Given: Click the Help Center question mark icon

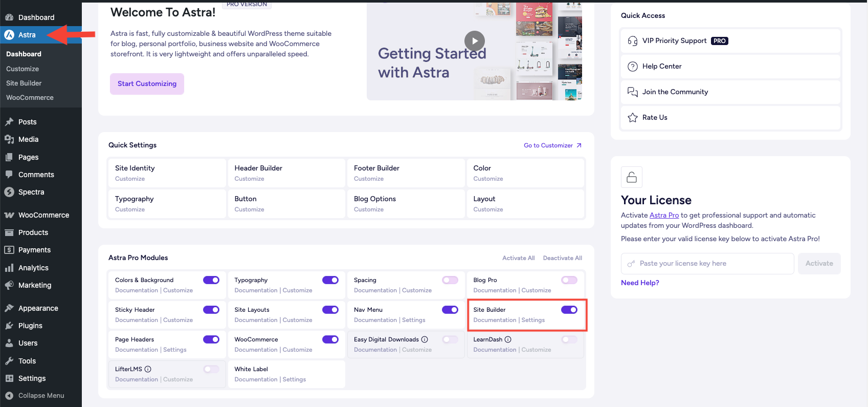Looking at the screenshot, I should pyautogui.click(x=633, y=67).
